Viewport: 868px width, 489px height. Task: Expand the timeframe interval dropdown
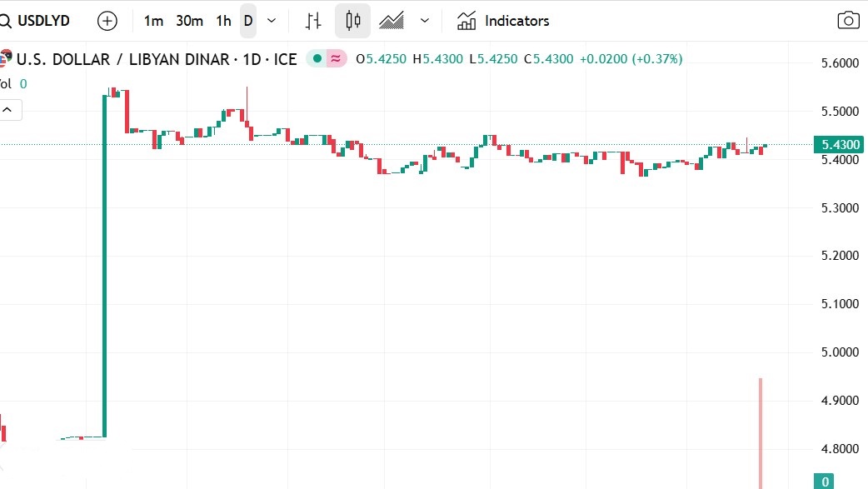(271, 21)
